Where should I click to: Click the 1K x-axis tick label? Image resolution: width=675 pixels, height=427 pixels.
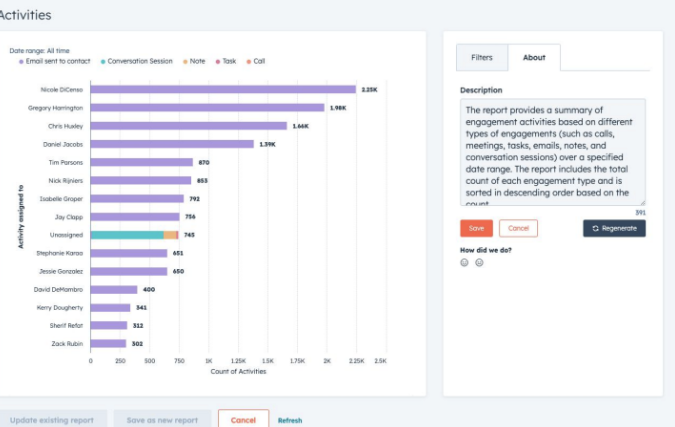pos(208,361)
